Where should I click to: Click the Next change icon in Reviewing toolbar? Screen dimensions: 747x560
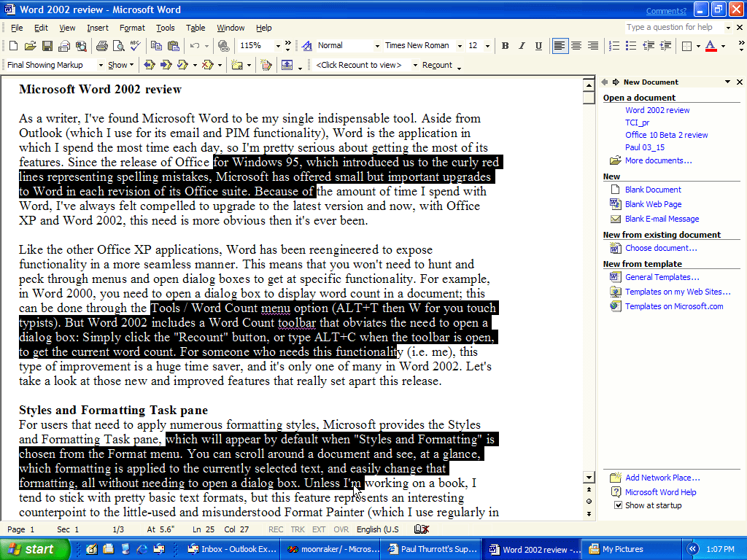pos(166,65)
